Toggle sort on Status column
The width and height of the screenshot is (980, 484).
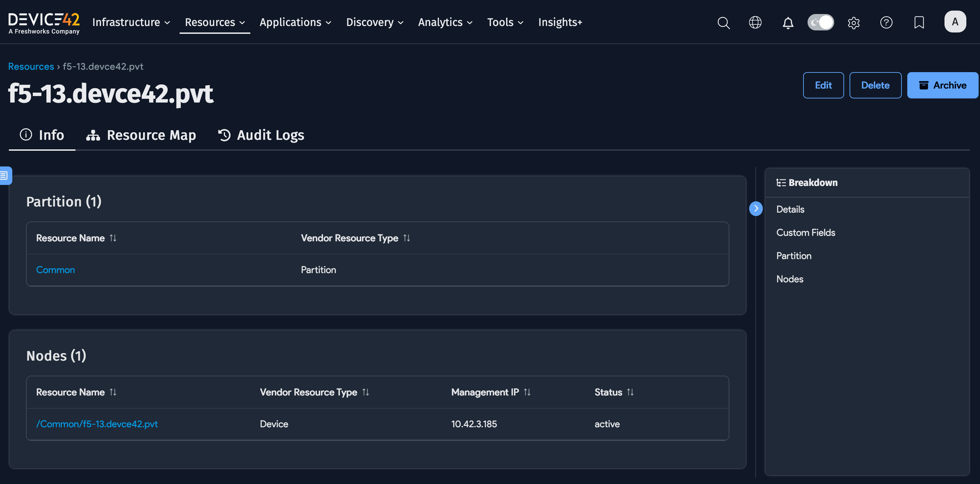(630, 392)
